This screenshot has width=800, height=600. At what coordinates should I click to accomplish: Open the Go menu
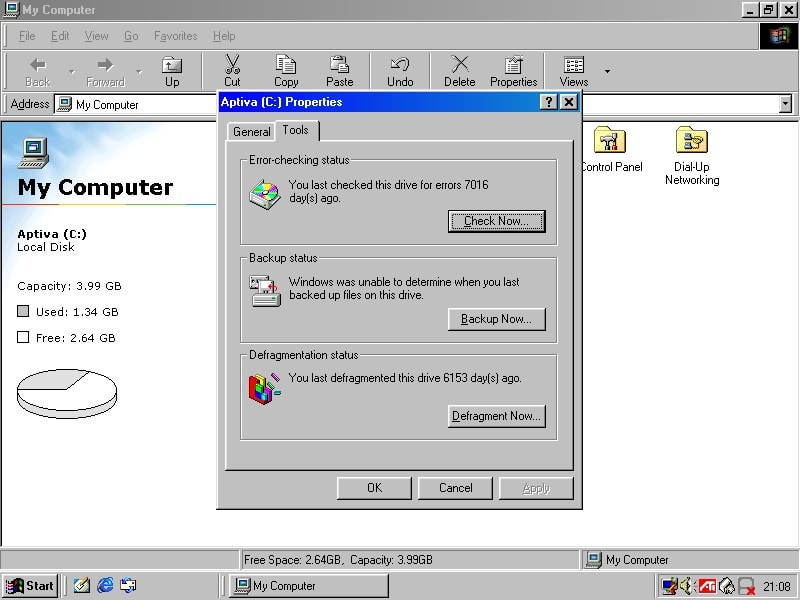click(x=131, y=36)
